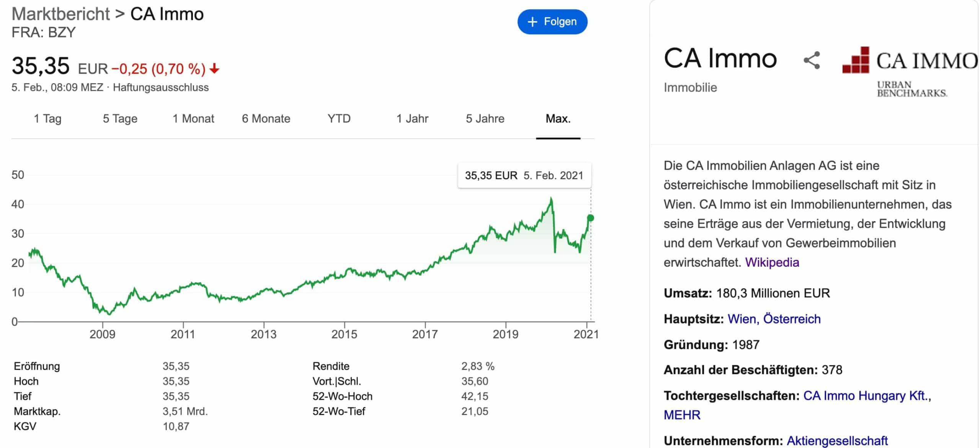Select the 1 Tag time range tab
Image resolution: width=980 pixels, height=448 pixels.
pos(47,119)
